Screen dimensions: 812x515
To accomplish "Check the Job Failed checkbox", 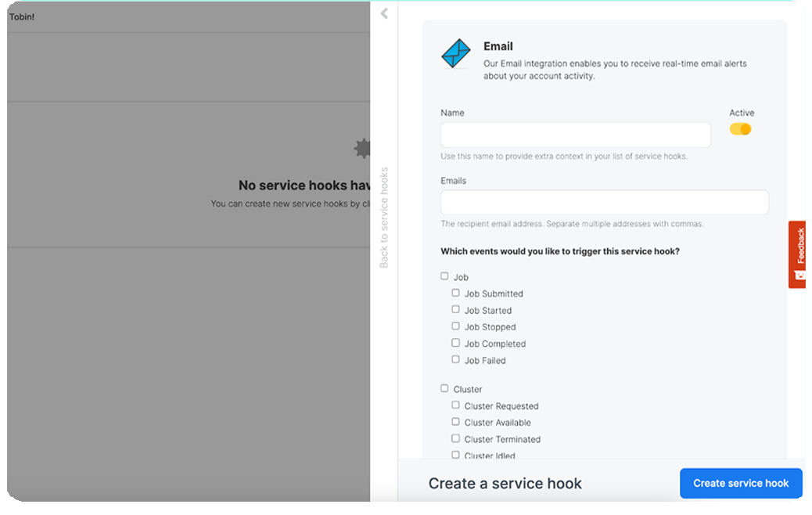I will [x=456, y=359].
